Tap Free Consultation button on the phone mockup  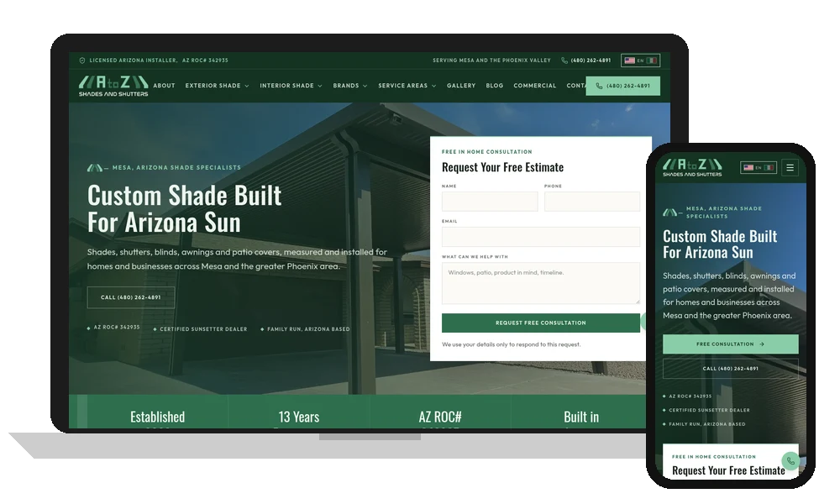tap(730, 344)
